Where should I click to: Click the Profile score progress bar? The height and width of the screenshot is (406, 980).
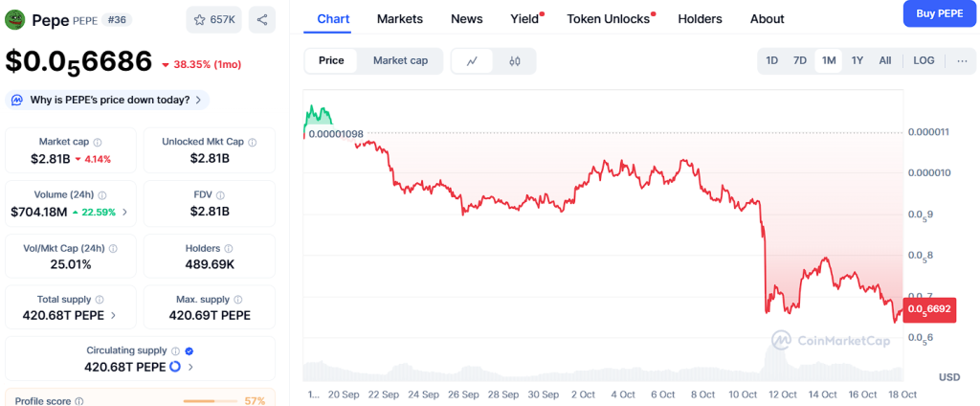pyautogui.click(x=211, y=401)
